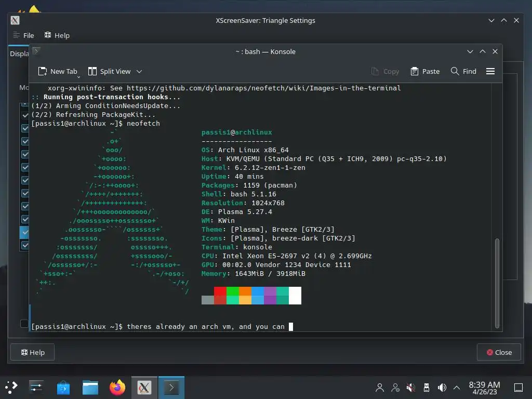
Task: Toggle the highlighted checkbox in XScreenSaver list
Action: [25, 232]
